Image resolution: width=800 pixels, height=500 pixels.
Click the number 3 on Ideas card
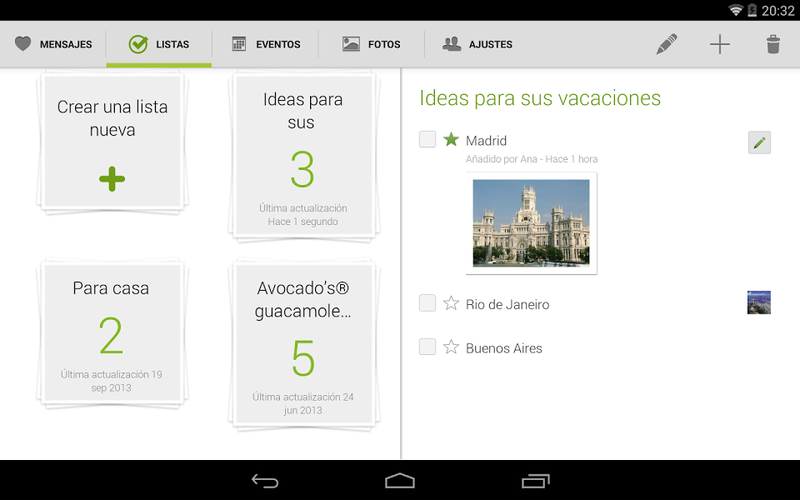click(302, 169)
